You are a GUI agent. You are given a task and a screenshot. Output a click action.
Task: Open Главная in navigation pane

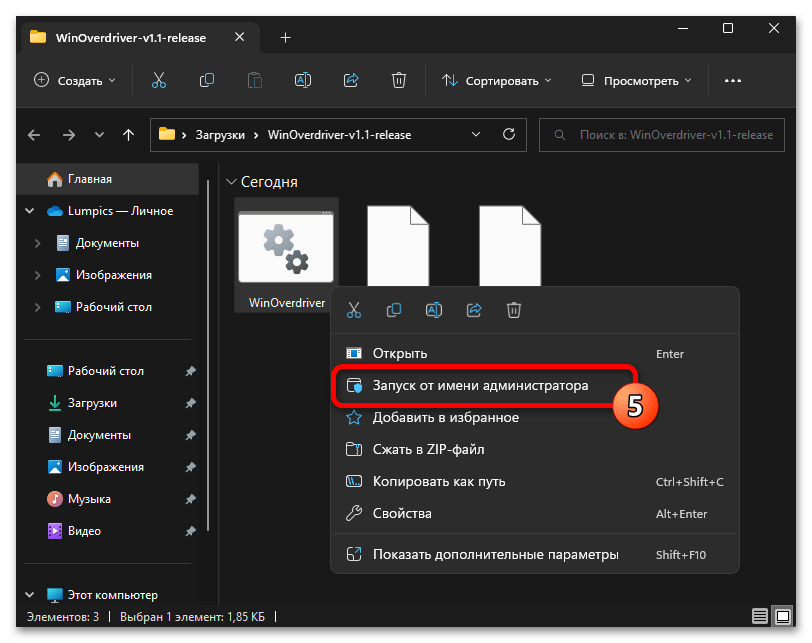(x=109, y=179)
